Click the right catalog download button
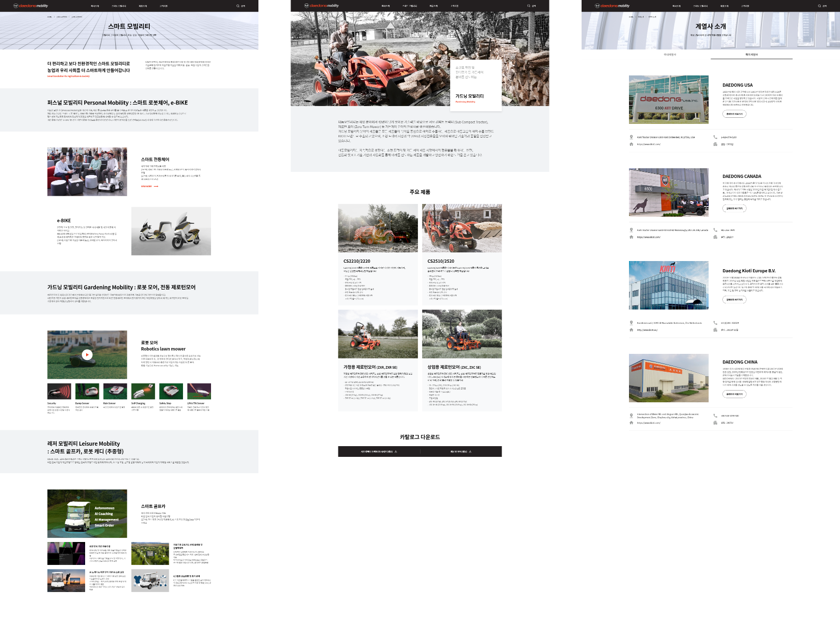Viewport: 840px width, 619px height. pos(461,451)
